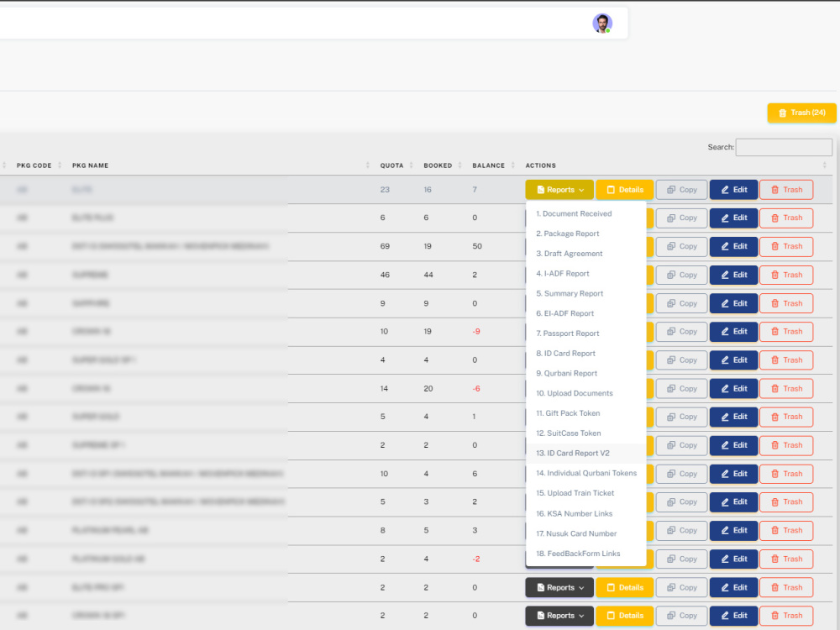Sort by ACTIONS column header
Viewport: 840px width, 630px height.
540,165
